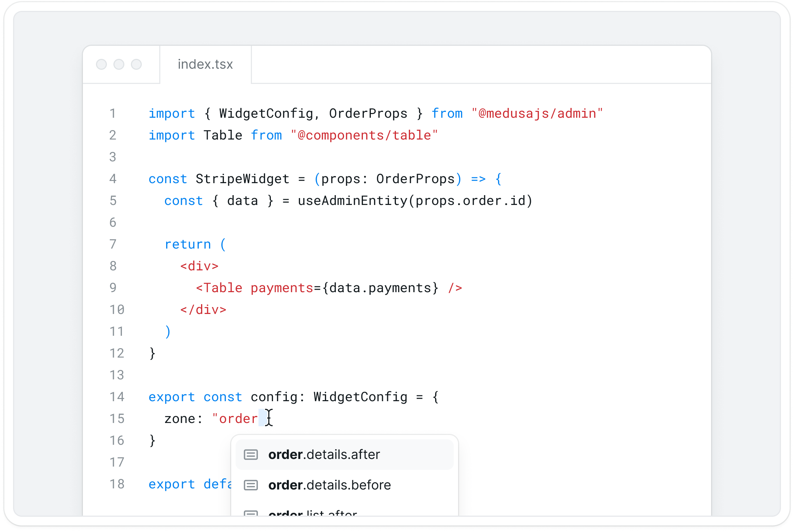Click the closing </div> tag
Screen dimensions: 794x532
(x=204, y=310)
